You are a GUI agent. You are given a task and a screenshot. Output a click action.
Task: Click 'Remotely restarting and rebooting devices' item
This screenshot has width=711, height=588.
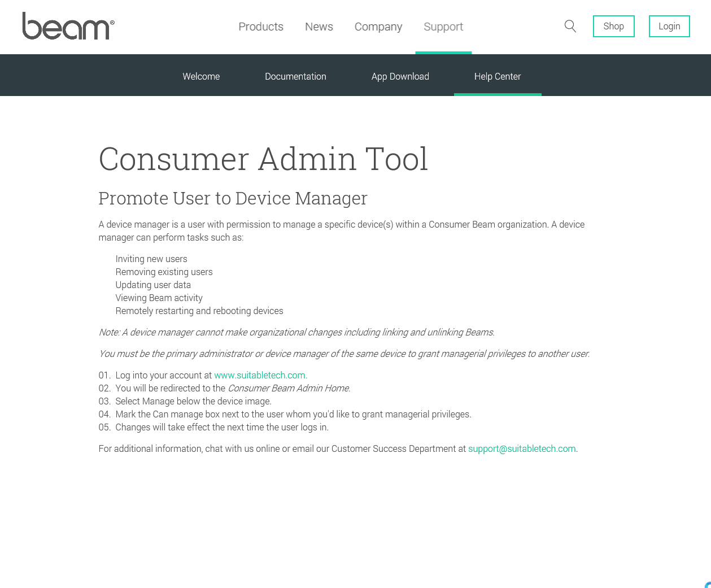(x=199, y=311)
